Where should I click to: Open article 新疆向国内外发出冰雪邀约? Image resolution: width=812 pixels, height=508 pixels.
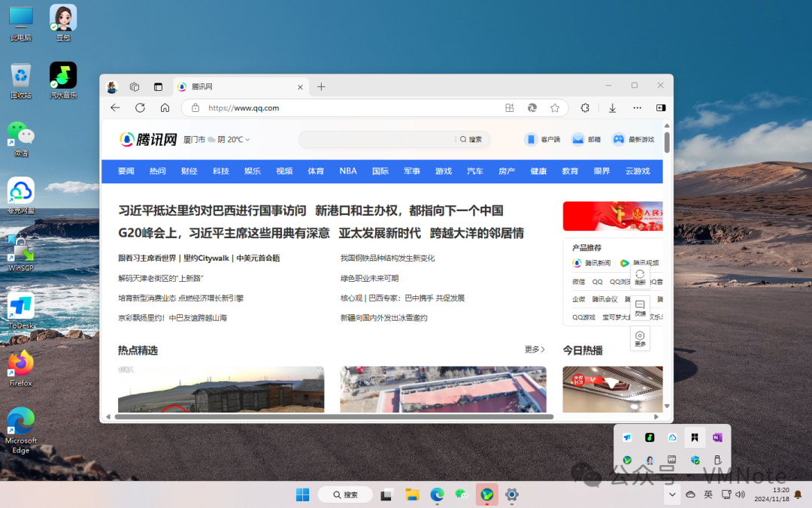[383, 318]
